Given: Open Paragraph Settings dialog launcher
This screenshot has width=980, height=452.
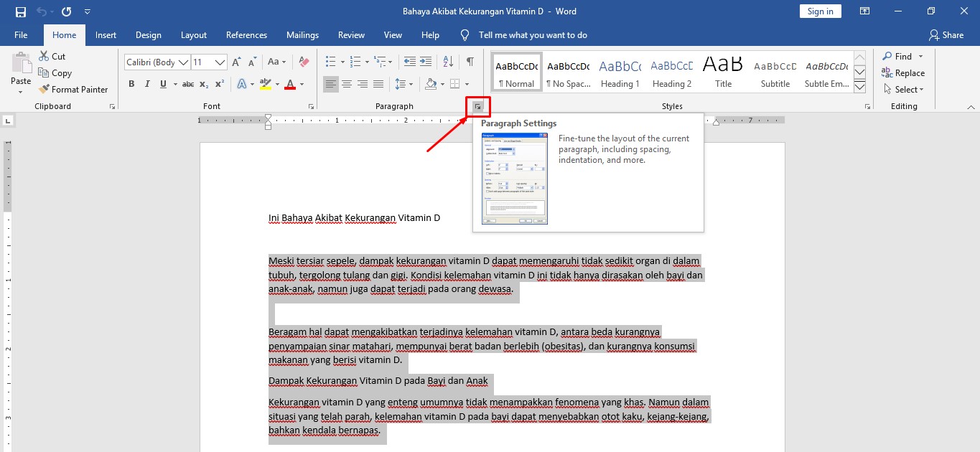Looking at the screenshot, I should click(x=477, y=107).
